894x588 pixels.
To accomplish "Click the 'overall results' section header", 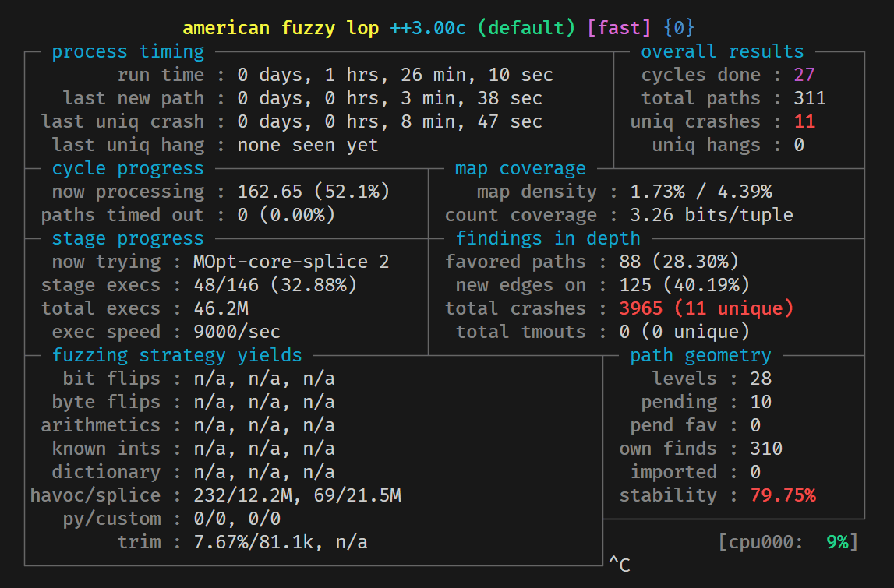I will [x=722, y=51].
